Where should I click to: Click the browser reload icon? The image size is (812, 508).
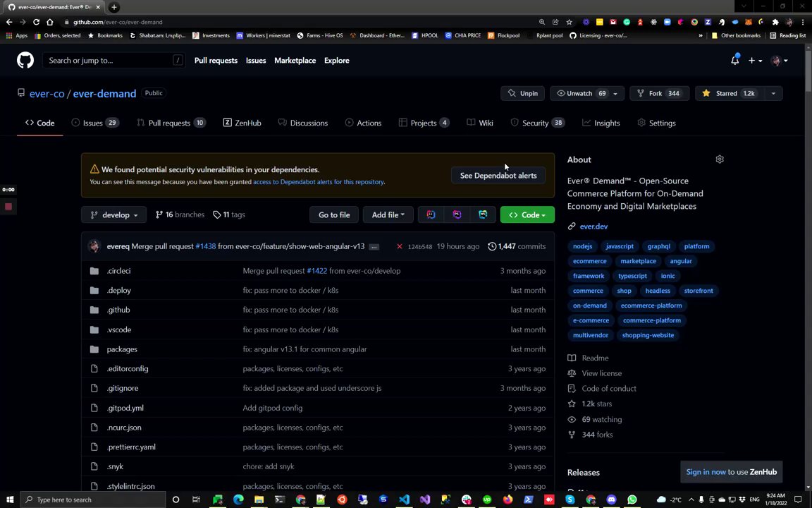tap(36, 22)
